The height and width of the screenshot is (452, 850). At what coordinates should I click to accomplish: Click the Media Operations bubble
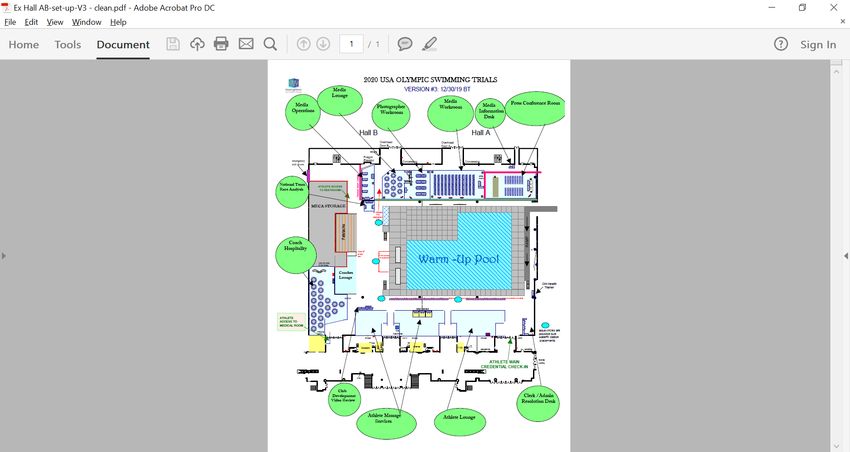coord(302,112)
